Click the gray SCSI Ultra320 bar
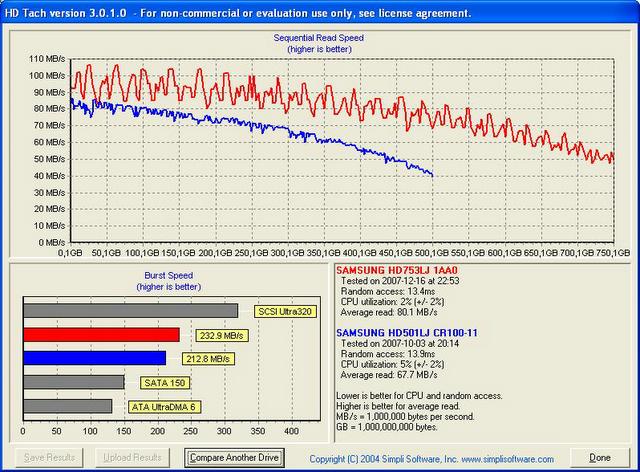The height and width of the screenshot is (472, 640). pos(130,310)
